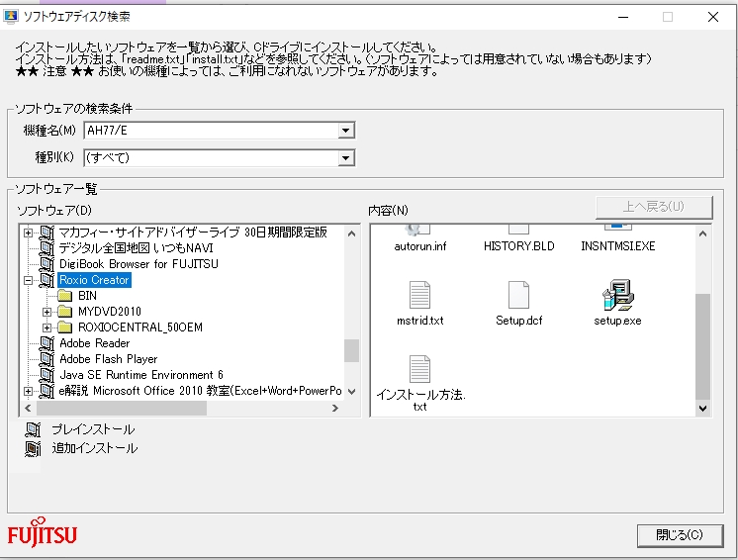Click software tree scroll right arrow
The width and height of the screenshot is (738, 560).
click(x=335, y=408)
